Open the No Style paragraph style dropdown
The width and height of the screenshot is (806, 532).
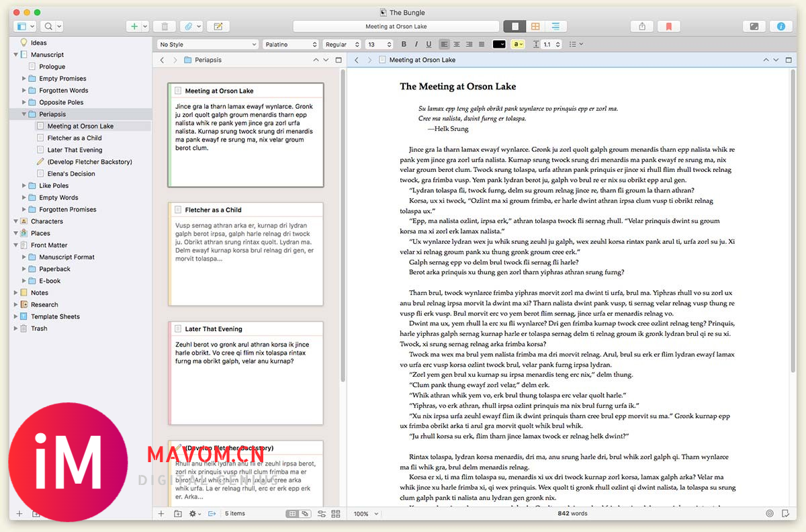(208, 44)
